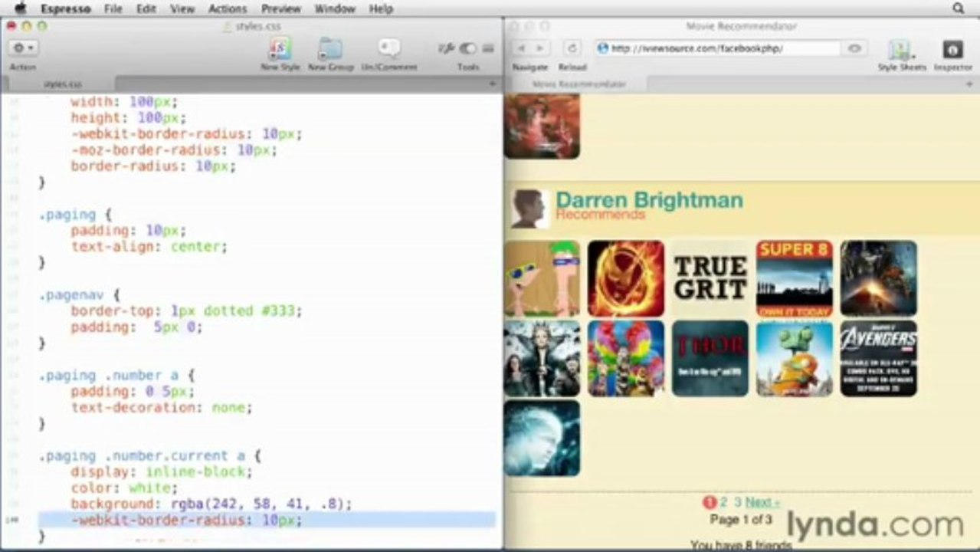
Task: Click the background: rgba(242, 58, 41, .8) line
Action: pyautogui.click(x=211, y=504)
